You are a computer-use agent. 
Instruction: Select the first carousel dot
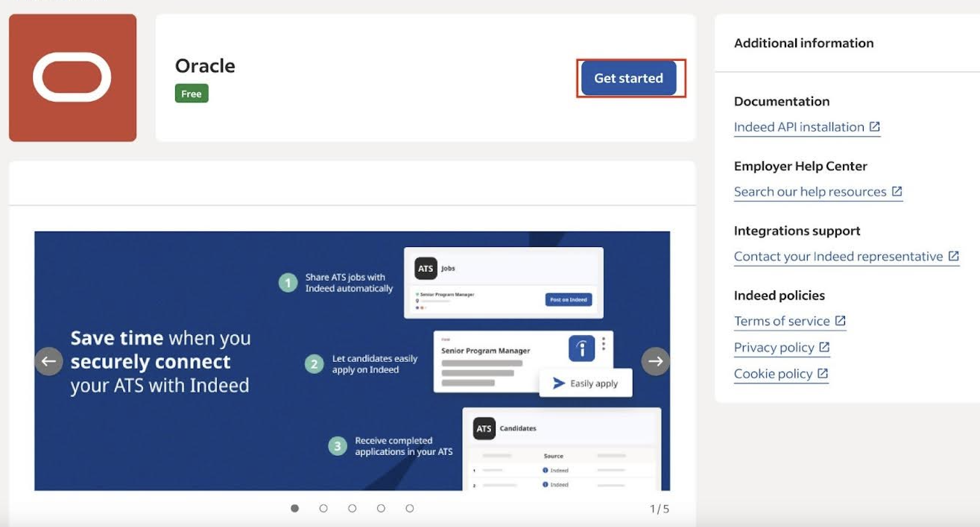[294, 508]
